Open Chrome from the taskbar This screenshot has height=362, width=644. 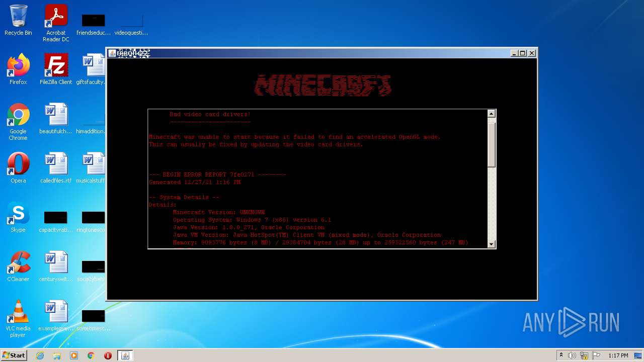(x=91, y=355)
